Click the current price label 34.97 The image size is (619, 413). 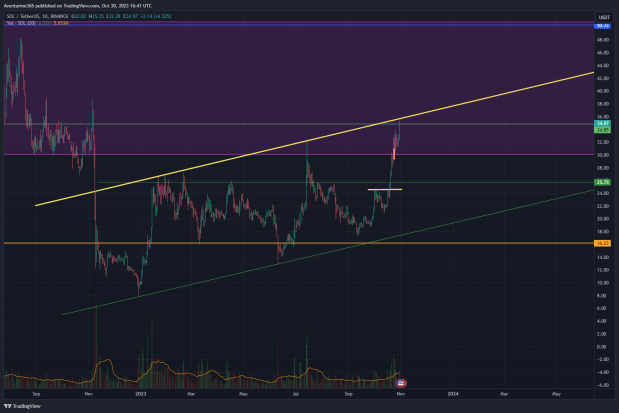[602, 124]
